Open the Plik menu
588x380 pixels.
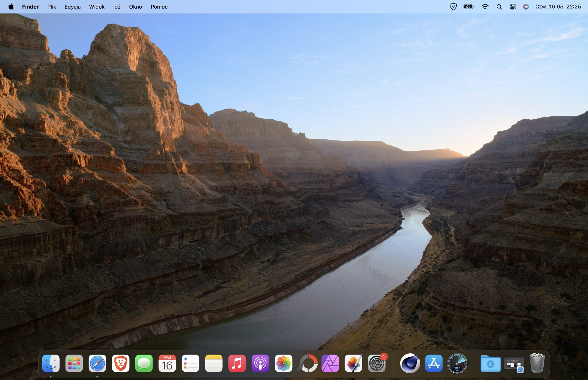point(51,7)
